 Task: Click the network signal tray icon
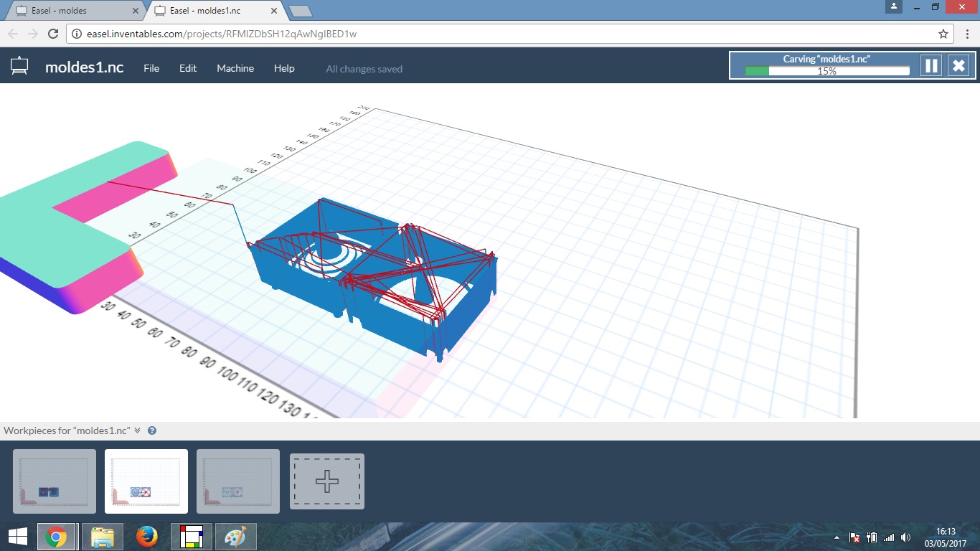coord(889,537)
